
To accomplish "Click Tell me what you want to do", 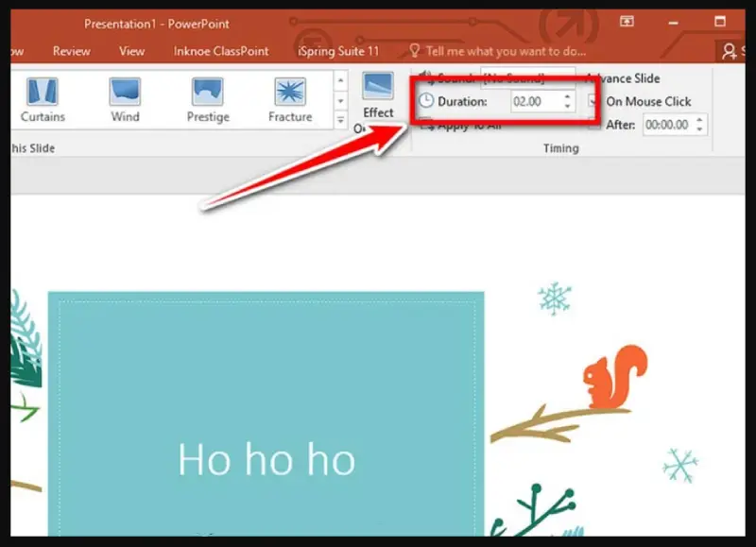I will (506, 51).
